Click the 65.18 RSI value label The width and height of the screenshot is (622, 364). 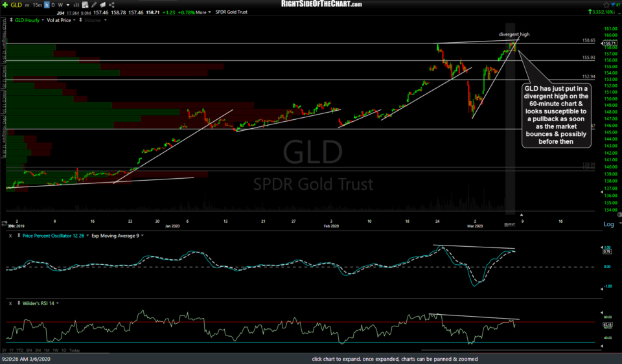pos(607,324)
